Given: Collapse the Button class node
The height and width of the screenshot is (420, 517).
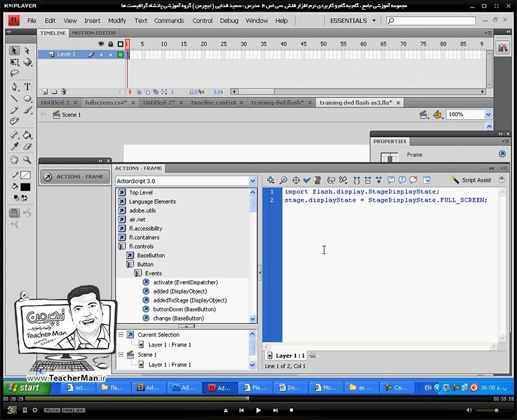Looking at the screenshot, I should [130, 264].
